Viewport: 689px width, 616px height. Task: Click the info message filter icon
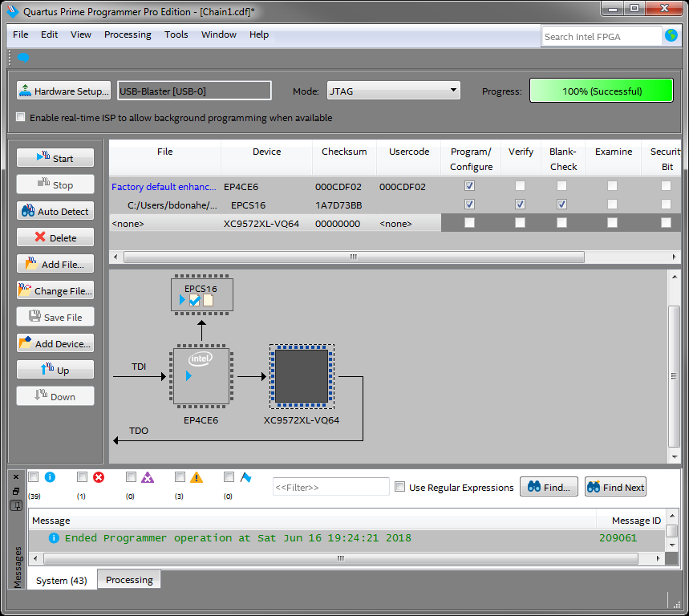[50, 477]
